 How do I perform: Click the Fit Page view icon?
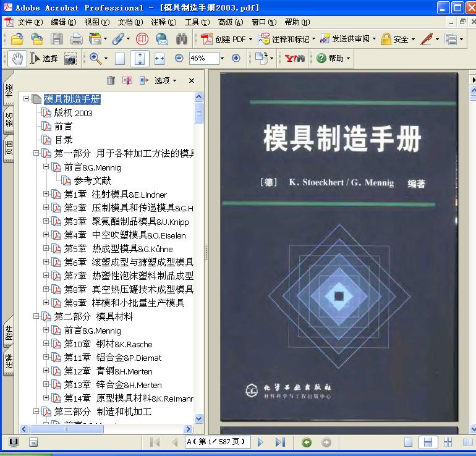click(x=140, y=59)
